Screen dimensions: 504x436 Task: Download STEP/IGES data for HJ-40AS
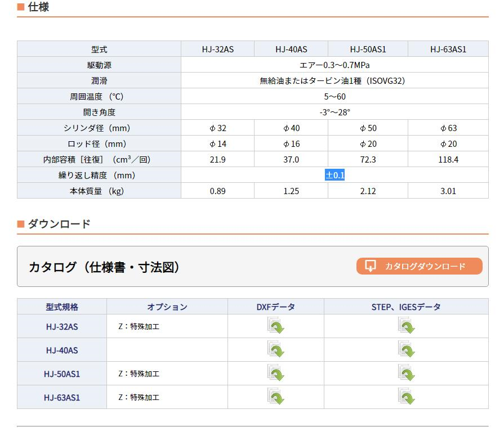click(x=406, y=350)
